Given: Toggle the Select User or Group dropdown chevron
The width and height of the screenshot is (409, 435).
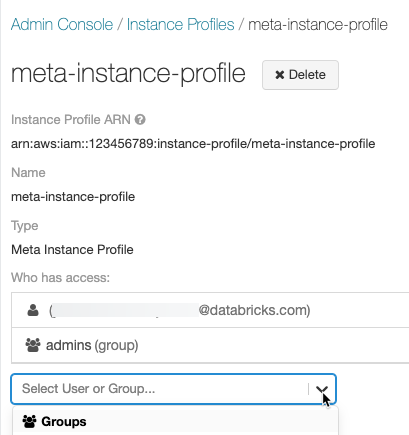Looking at the screenshot, I should 322,389.
